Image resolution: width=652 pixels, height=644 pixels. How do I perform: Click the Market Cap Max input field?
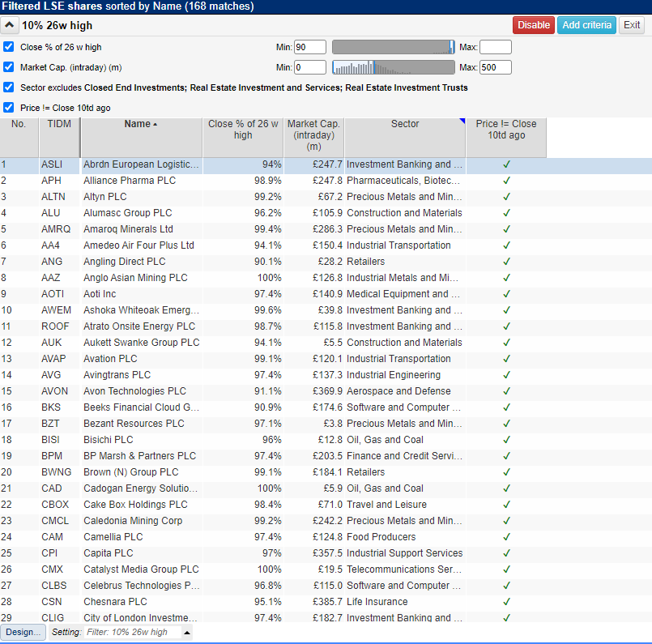pyautogui.click(x=495, y=67)
